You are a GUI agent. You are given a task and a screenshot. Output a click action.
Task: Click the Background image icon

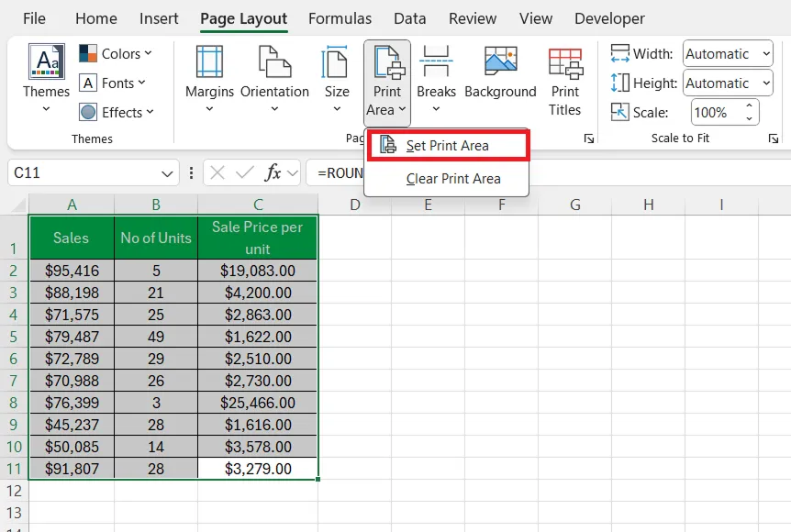(500, 62)
